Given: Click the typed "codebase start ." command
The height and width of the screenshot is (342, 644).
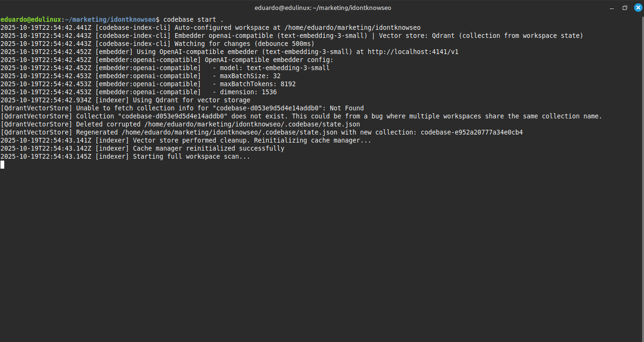Looking at the screenshot, I should [193, 19].
